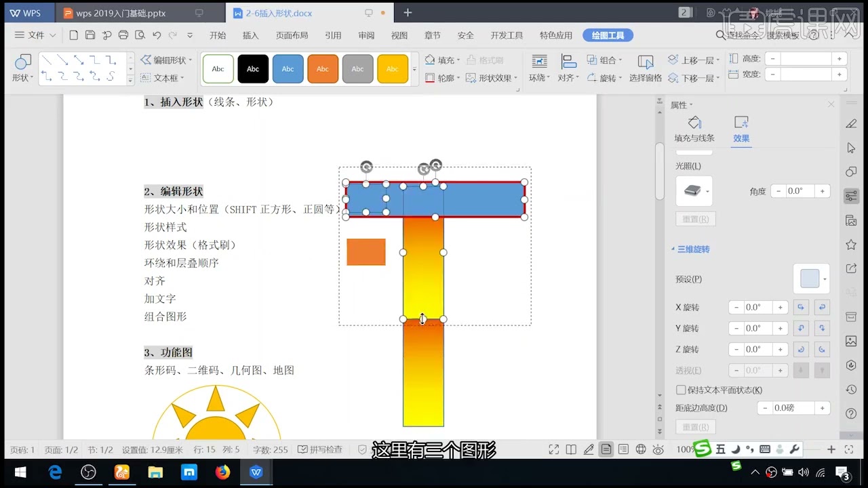Open the 引用 ribbon tab

pyautogui.click(x=333, y=35)
